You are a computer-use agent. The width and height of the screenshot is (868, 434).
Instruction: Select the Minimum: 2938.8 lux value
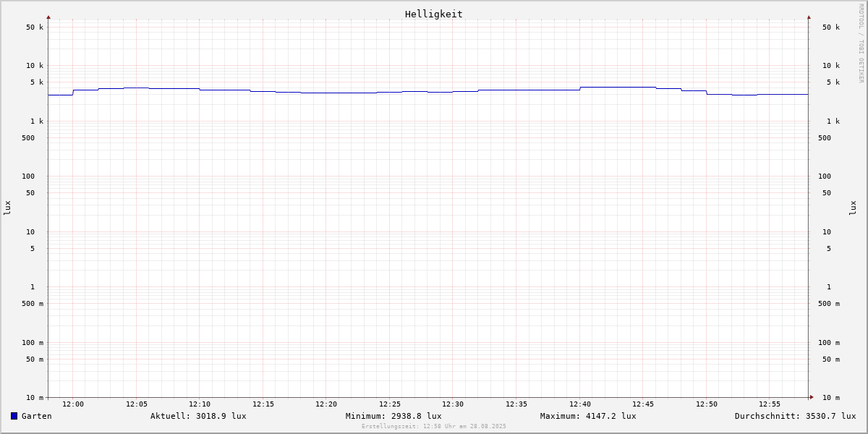393,416
